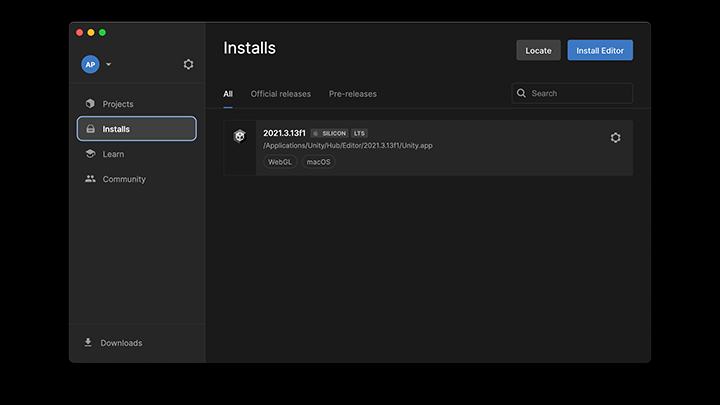Viewport: 720px width, 405px height.
Task: Open the Community section
Action: point(136,179)
